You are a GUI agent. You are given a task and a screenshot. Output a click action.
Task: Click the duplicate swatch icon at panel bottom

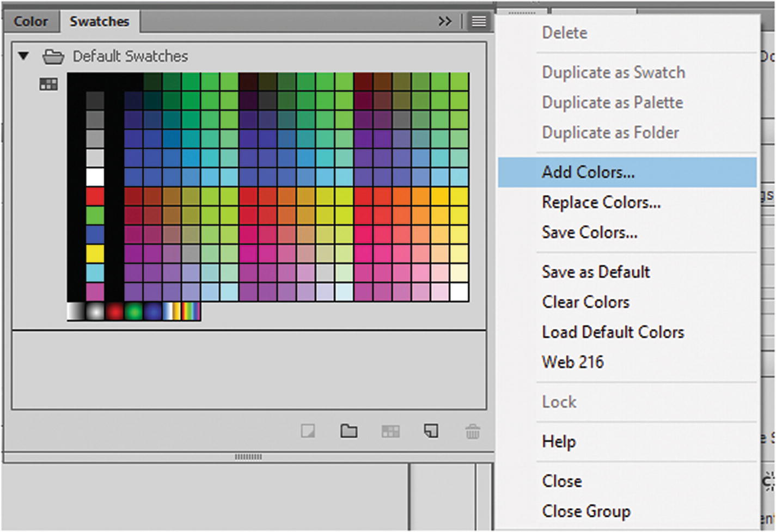coord(431,432)
